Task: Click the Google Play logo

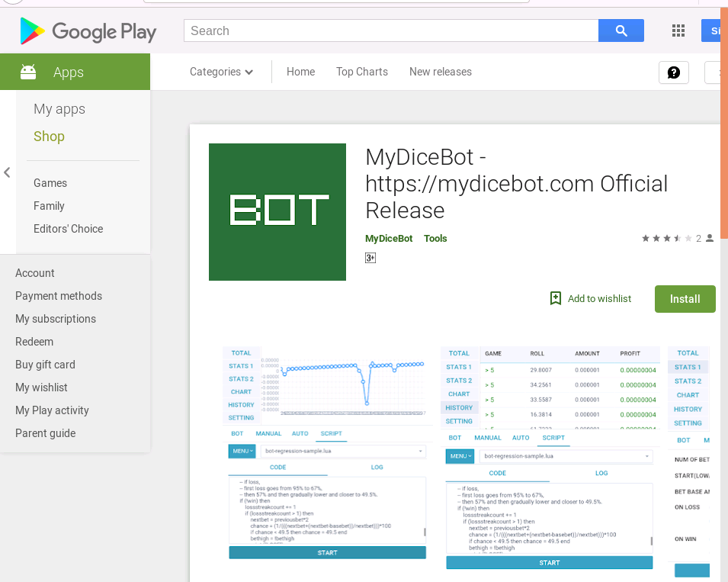Action: pyautogui.click(x=88, y=31)
